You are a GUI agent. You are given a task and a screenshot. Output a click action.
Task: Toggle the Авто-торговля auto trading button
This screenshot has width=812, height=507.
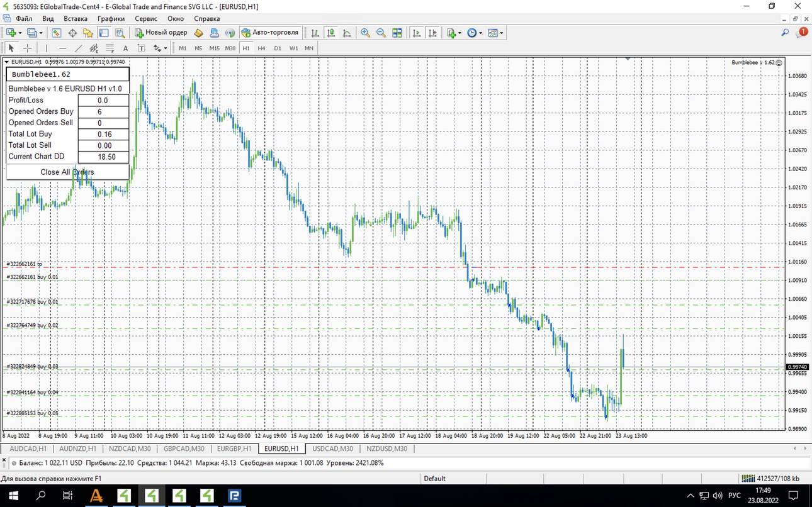pyautogui.click(x=270, y=33)
